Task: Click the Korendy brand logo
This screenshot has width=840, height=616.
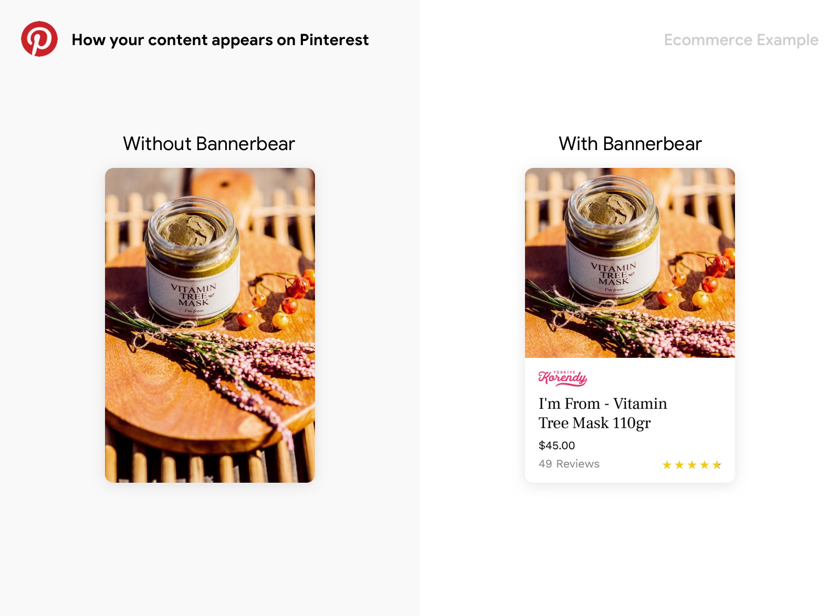Action: [562, 377]
